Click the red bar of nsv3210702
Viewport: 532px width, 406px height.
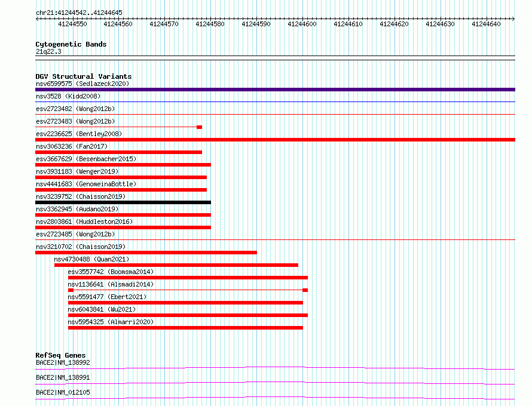point(146,253)
